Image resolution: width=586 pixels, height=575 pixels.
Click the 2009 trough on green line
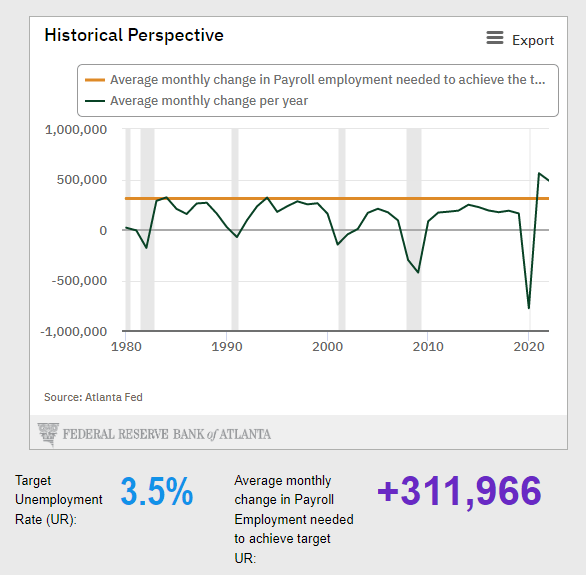(x=418, y=272)
